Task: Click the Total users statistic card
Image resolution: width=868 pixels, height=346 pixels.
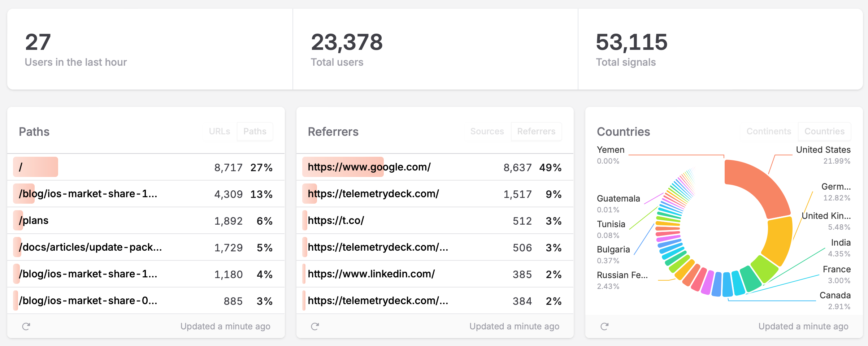Action: click(435, 49)
